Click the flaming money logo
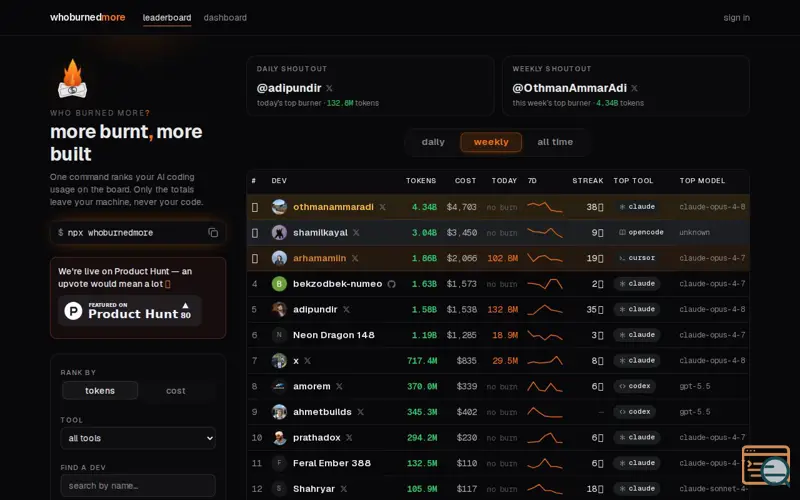The image size is (800, 500). 72,79
